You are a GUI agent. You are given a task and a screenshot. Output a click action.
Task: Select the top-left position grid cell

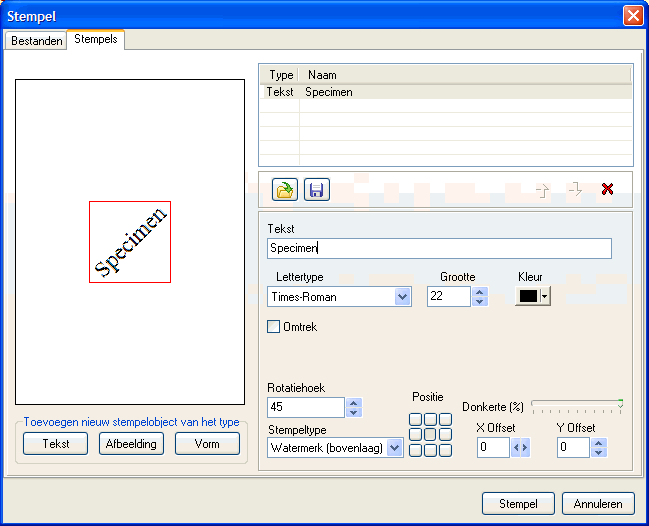tap(415, 420)
